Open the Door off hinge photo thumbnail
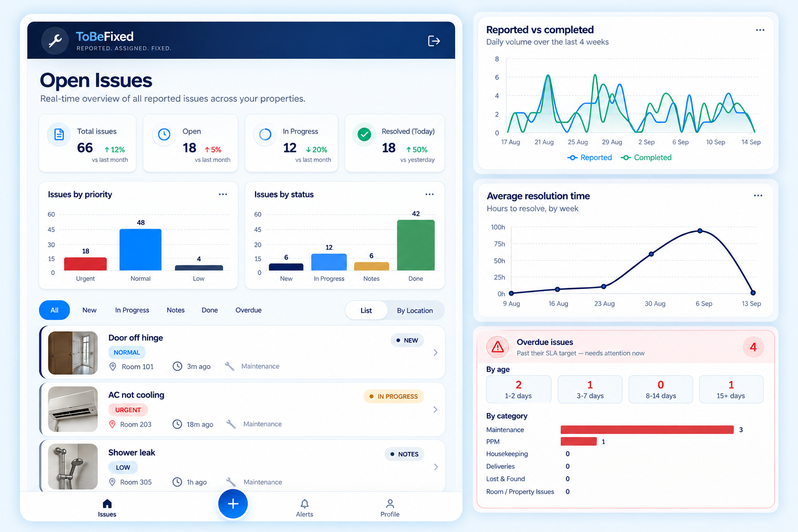Viewport: 798px width, 532px height. (x=73, y=353)
